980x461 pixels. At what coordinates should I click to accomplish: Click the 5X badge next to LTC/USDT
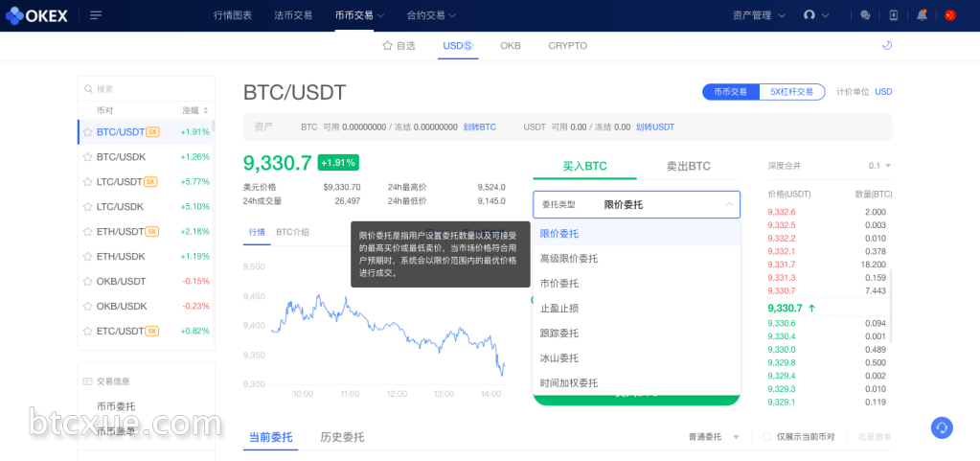pos(150,181)
